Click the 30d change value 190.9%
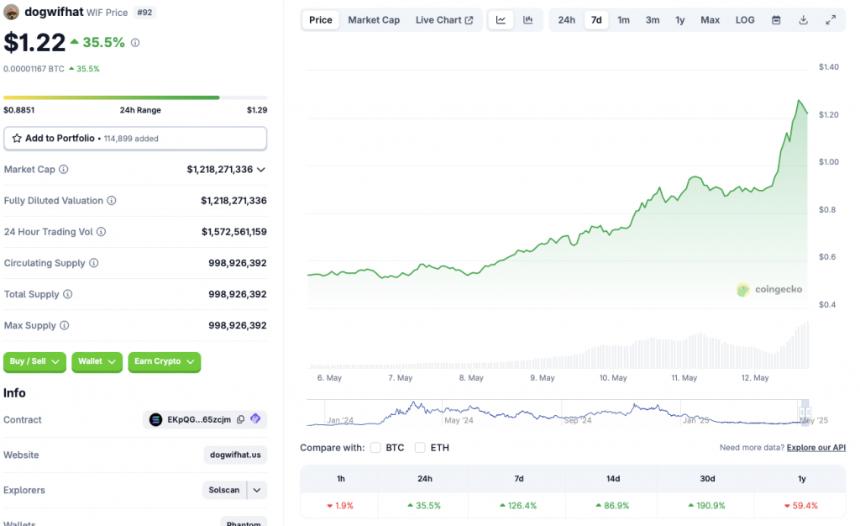860x526 pixels. click(x=706, y=505)
